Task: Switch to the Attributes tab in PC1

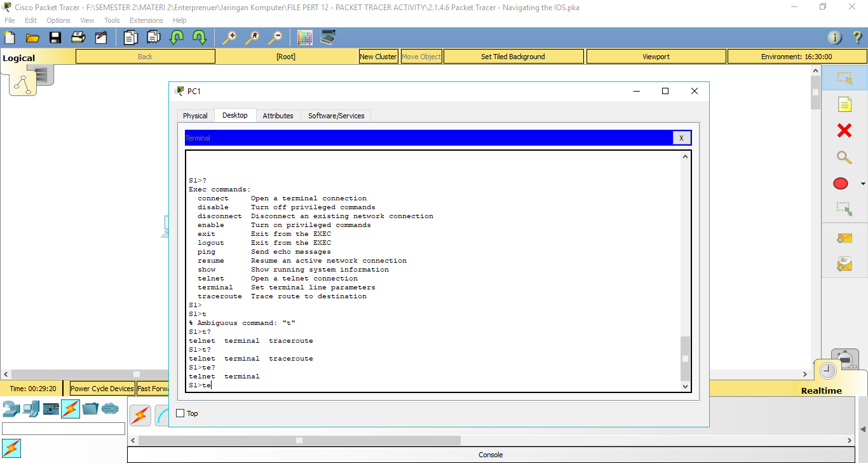Action: (278, 116)
